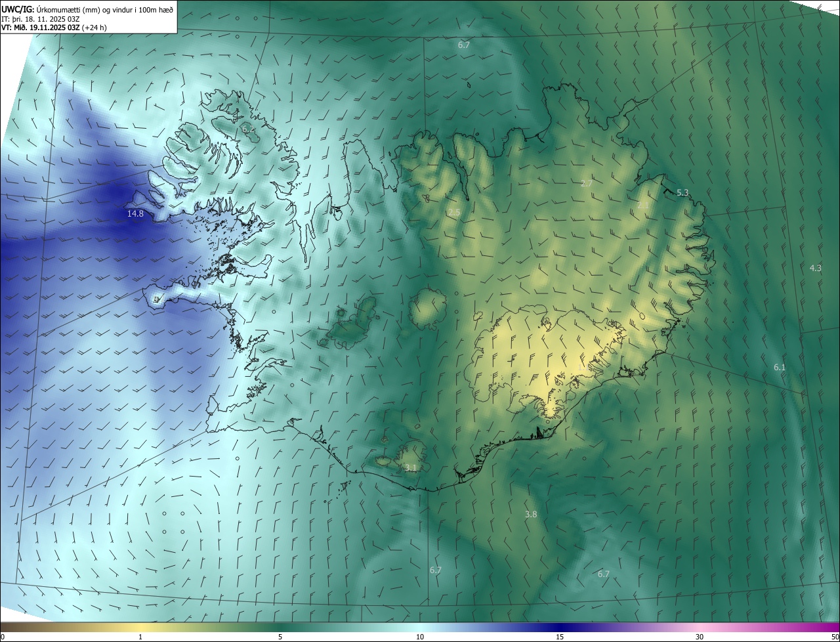The image size is (840, 642).
Task: Click the 2.1 value label on the map
Action: click(x=643, y=205)
